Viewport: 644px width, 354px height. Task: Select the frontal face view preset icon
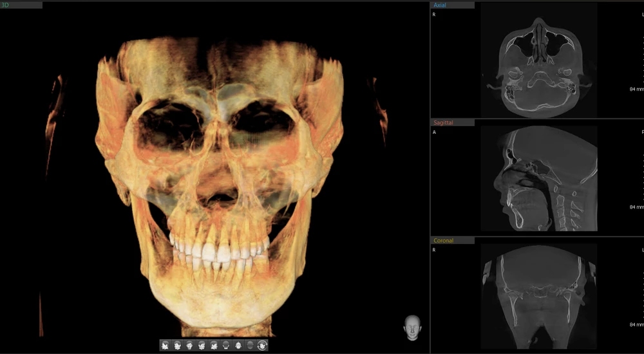pyautogui.click(x=189, y=346)
